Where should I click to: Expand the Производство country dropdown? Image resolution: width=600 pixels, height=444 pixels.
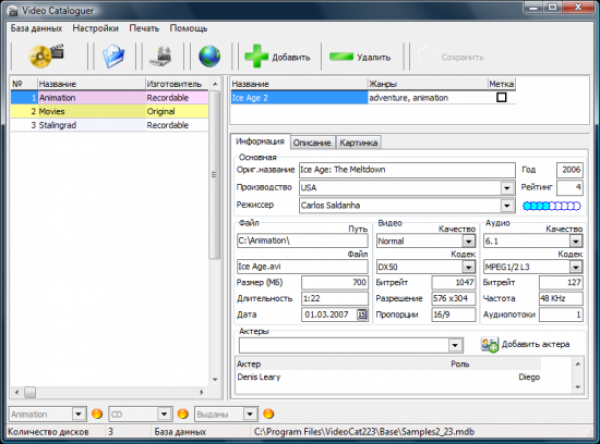[508, 187]
